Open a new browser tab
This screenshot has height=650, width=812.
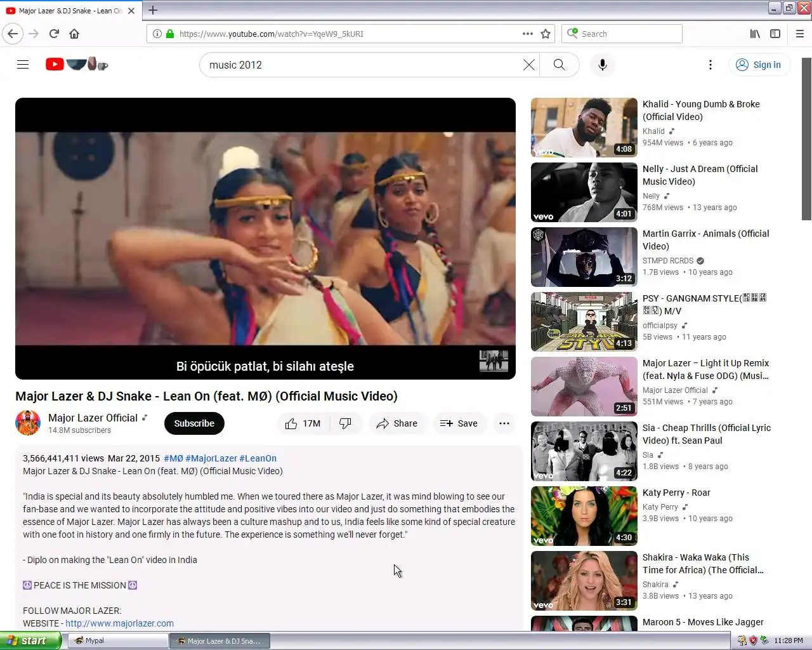click(x=153, y=10)
